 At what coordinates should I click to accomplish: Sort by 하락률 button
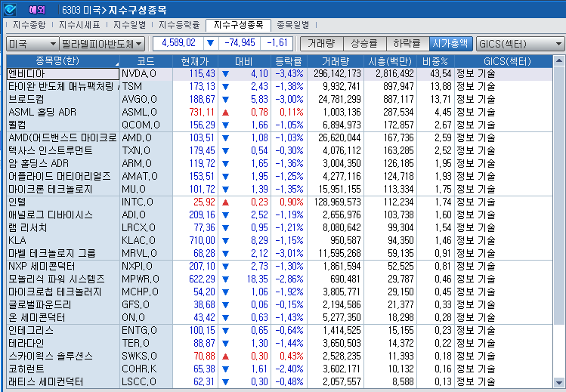point(407,44)
